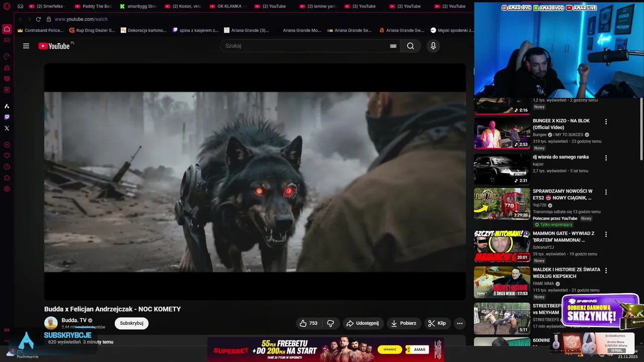Open the Męski spodenki bookmark
Viewport: 644px width, 362px height.
452,30
